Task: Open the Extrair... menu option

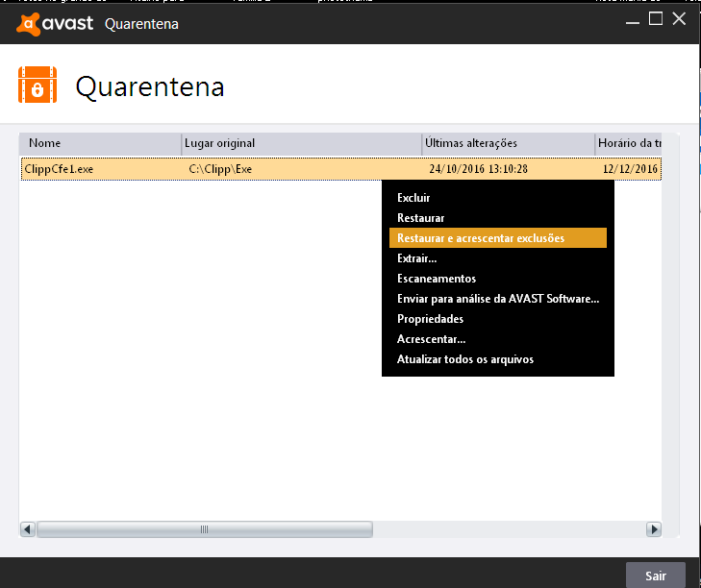Action: click(x=417, y=258)
